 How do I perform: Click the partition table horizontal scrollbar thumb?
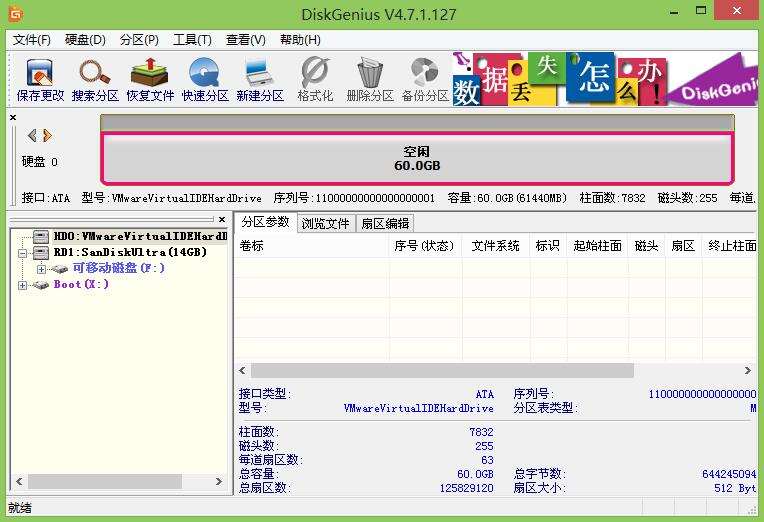tap(442, 370)
